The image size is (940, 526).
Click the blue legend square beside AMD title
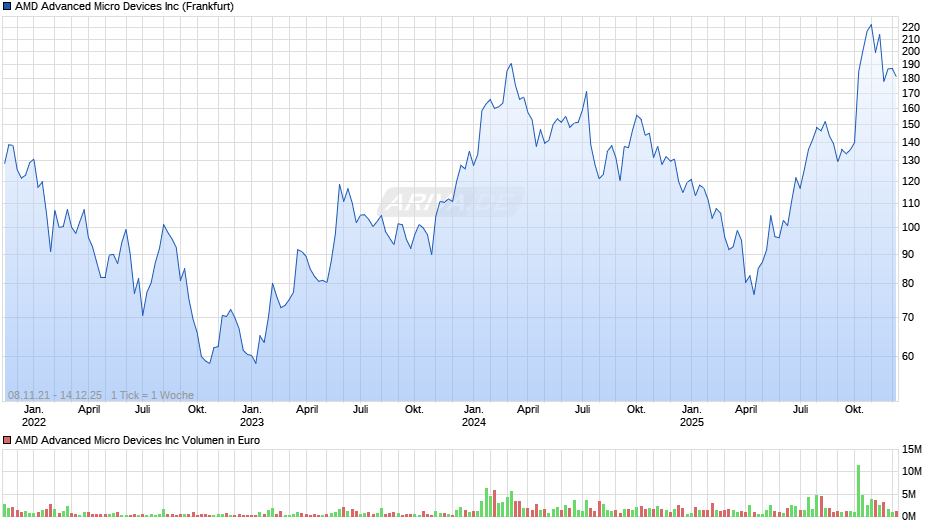[x=7, y=7]
